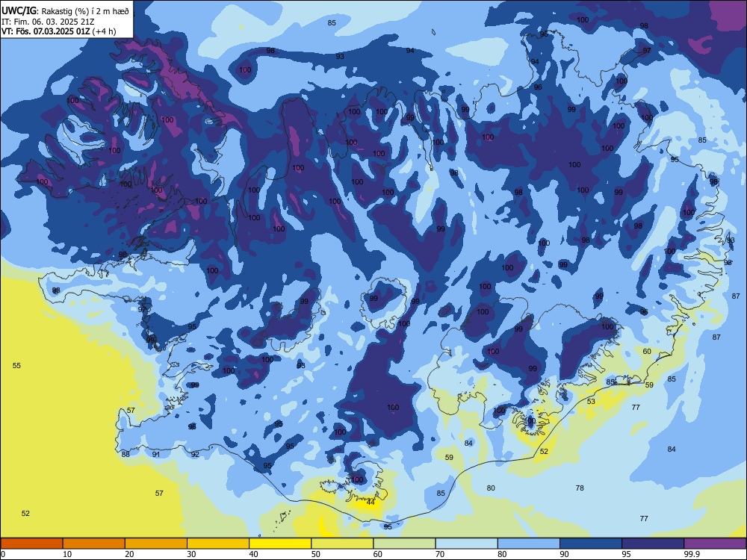Click the legend tick label '20'
This screenshot has height=560, width=747.
pos(129,554)
